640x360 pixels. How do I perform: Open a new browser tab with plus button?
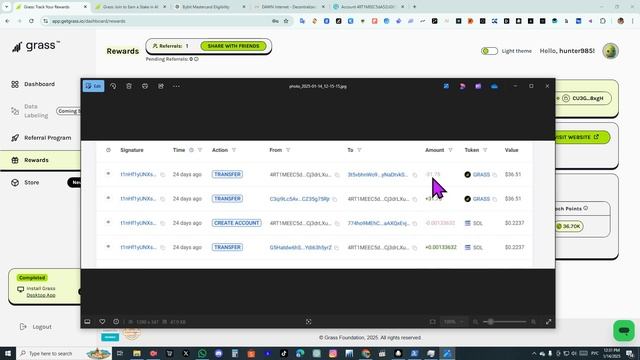[x=414, y=7]
